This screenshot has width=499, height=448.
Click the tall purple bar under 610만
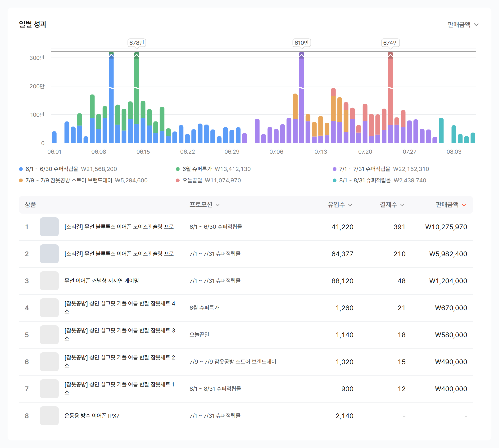301,97
